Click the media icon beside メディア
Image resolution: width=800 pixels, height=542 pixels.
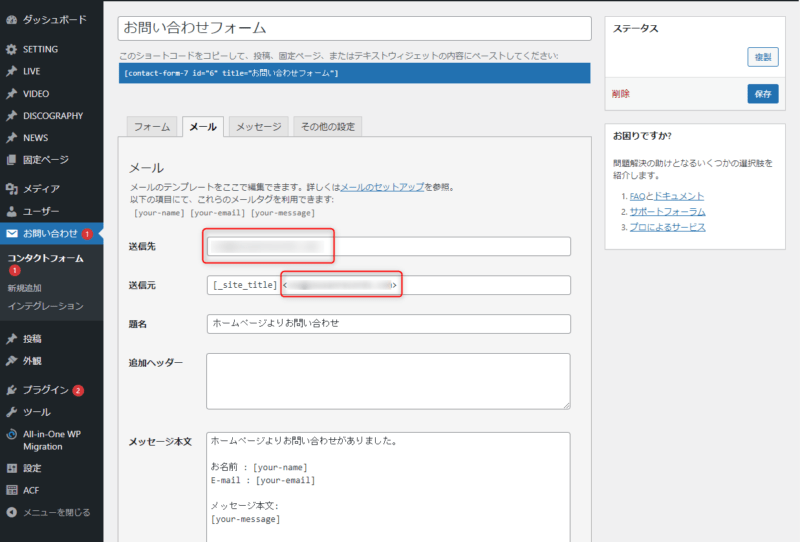[x=11, y=188]
